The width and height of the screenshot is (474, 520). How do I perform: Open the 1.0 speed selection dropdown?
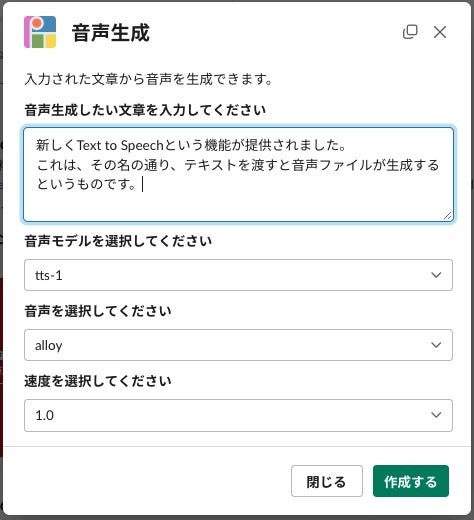(x=238, y=415)
